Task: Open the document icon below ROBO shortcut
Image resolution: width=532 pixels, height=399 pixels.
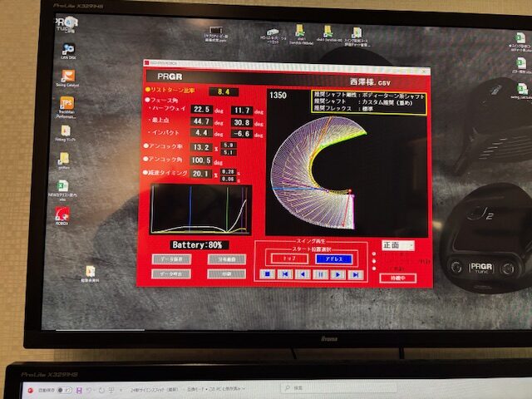Action: 90,274
